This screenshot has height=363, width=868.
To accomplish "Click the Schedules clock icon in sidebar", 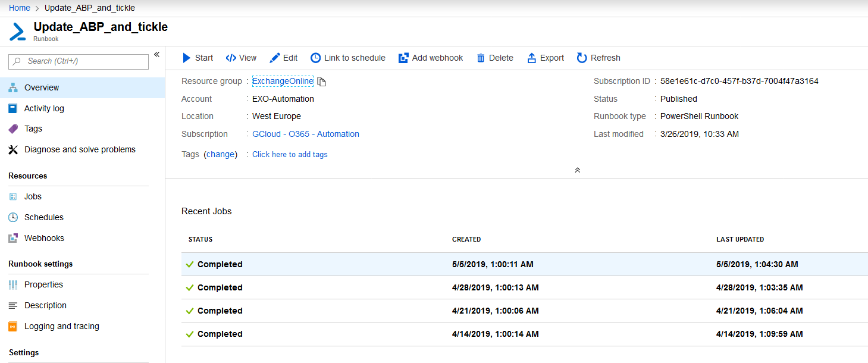I will pos(13,217).
